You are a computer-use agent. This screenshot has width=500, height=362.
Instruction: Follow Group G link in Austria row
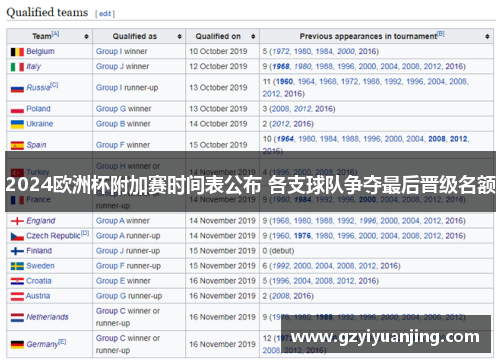coord(111,296)
